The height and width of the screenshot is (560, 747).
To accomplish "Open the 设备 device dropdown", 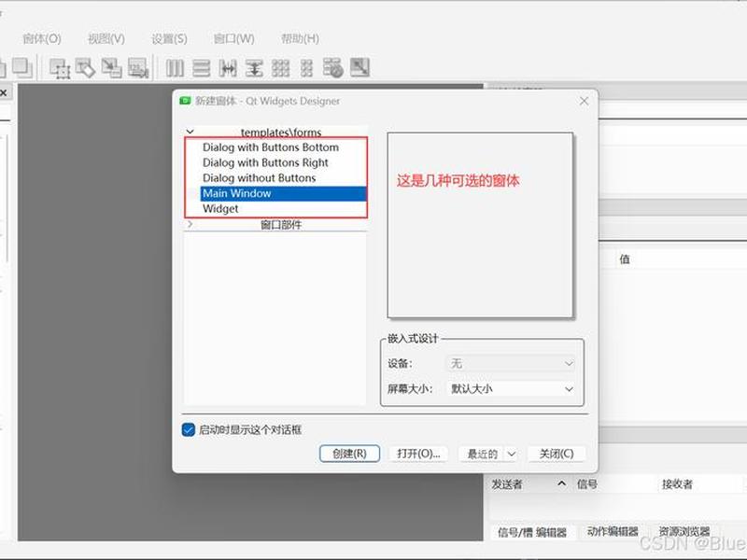I will click(511, 364).
